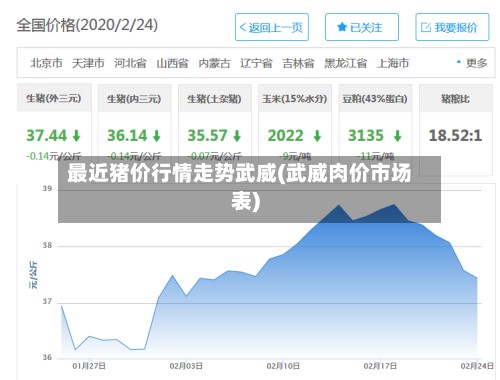Click the 35.57 price value

[207, 136]
